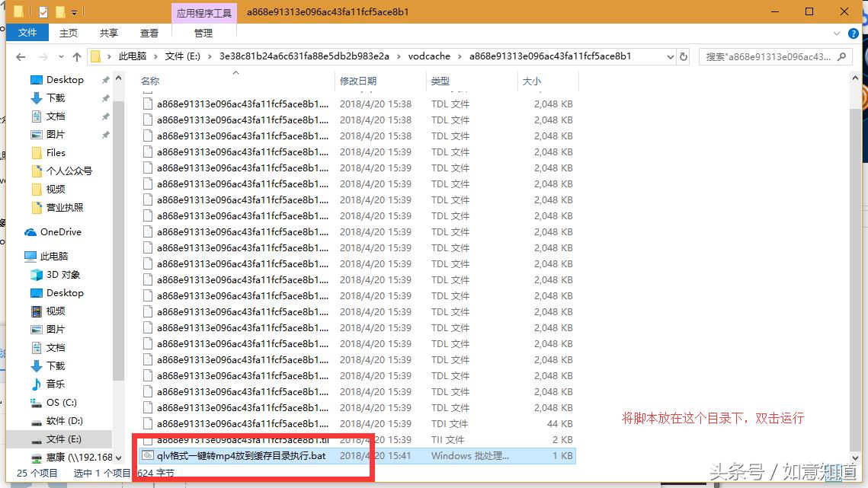
Task: Open the 查看 ribbon tab
Action: pyautogui.click(x=149, y=33)
